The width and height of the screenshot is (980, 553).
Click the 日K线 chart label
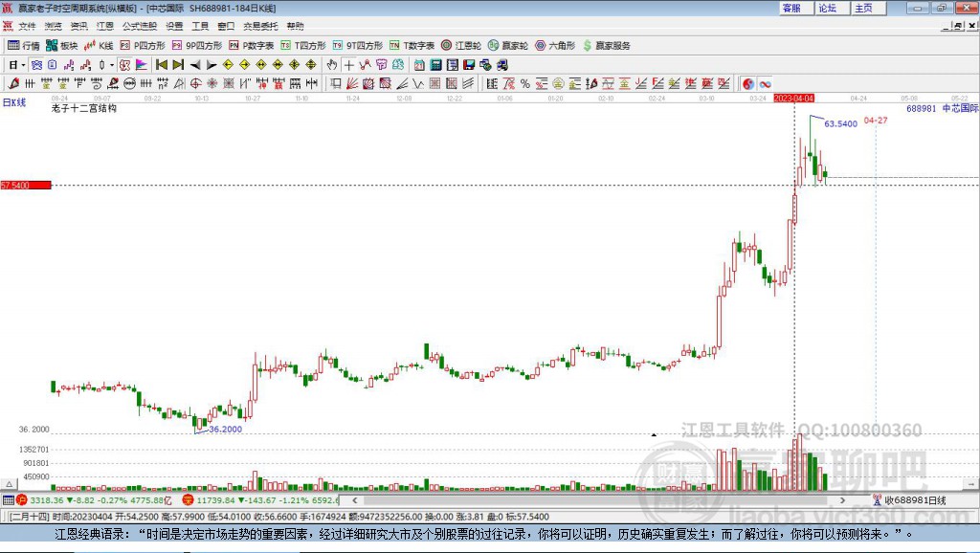(14, 102)
